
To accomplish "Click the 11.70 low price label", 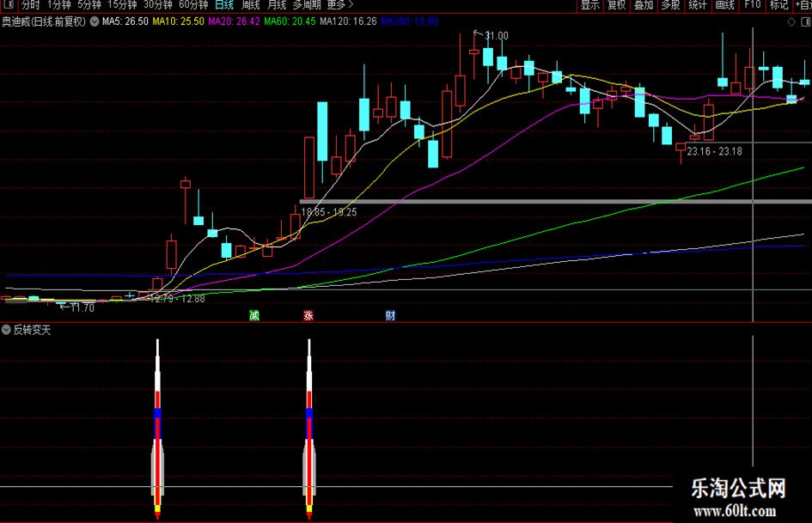I will [x=82, y=307].
